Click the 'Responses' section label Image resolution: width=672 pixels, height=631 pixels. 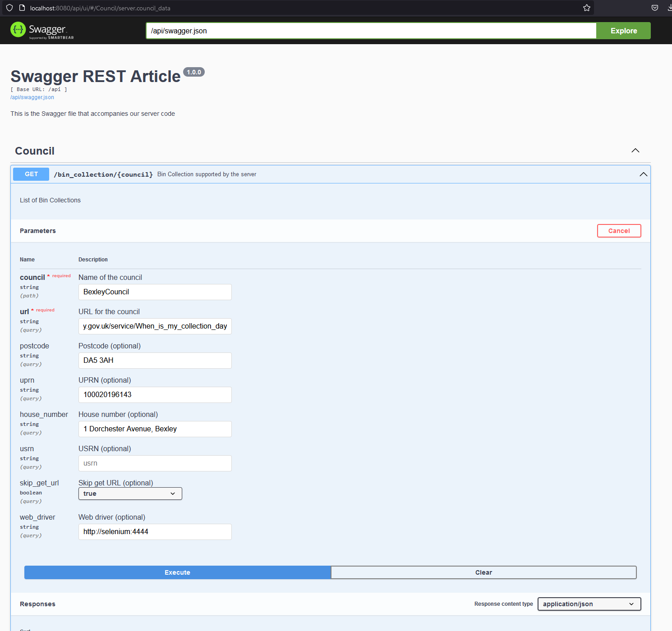tap(37, 604)
